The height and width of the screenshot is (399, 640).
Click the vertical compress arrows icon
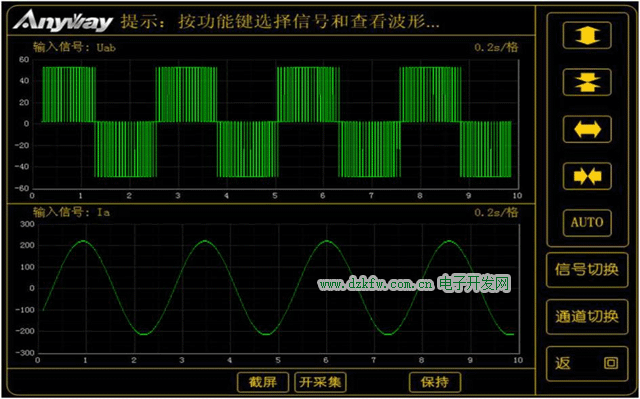[x=587, y=82]
